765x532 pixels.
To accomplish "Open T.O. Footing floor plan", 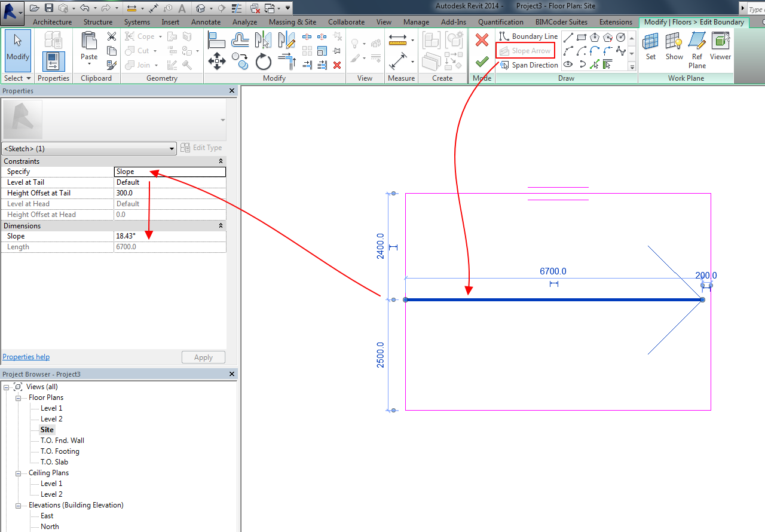I will tap(60, 451).
